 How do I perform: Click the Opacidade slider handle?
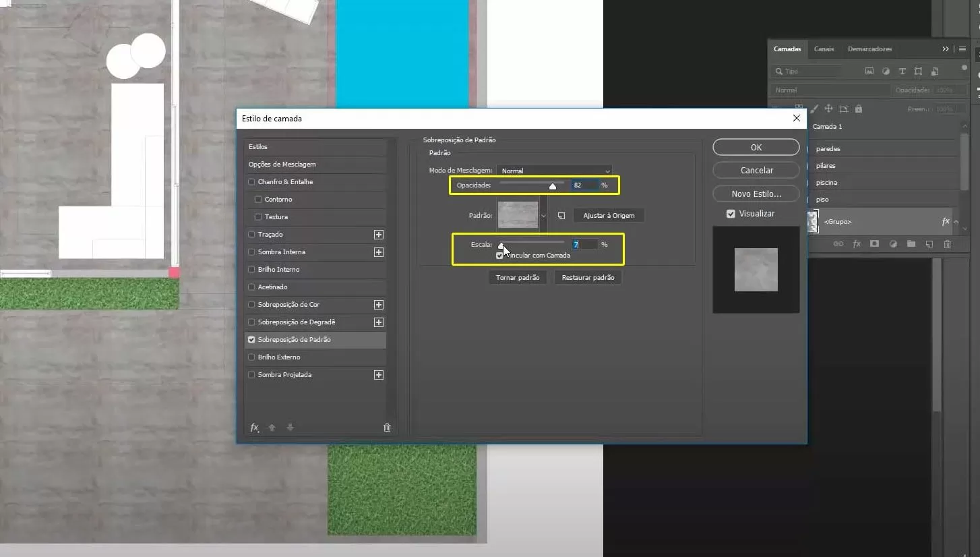point(553,186)
